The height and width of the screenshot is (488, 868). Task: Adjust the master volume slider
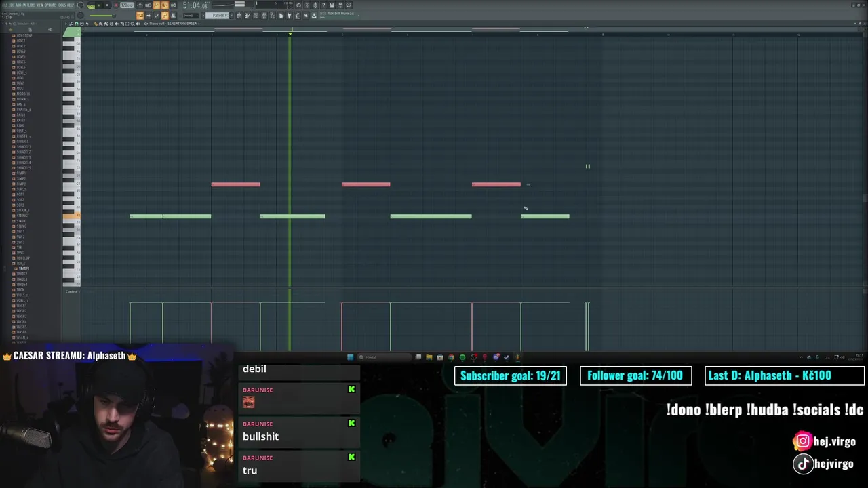coord(102,16)
